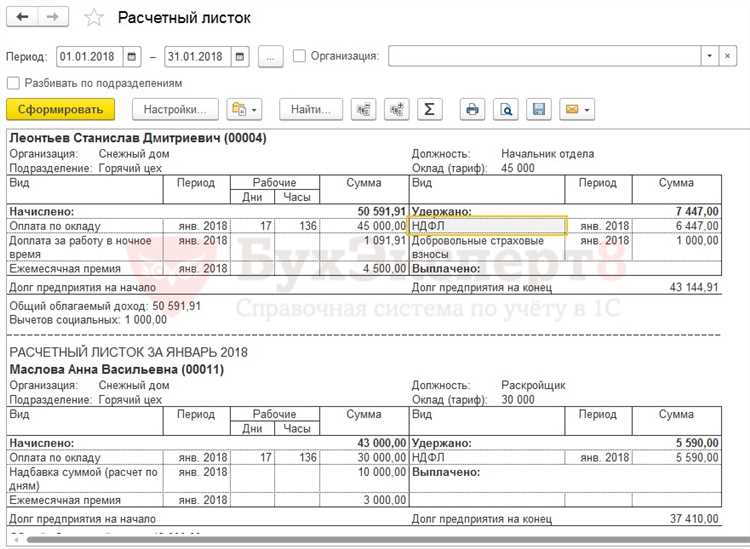Screen dimensions: 750x549
Task: Open calendar for period start date
Action: pos(133,57)
